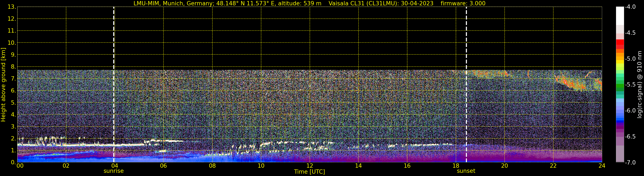This screenshot has height=176, width=644.
Task: Click the '1.' height axis tick label
Action: point(13,151)
